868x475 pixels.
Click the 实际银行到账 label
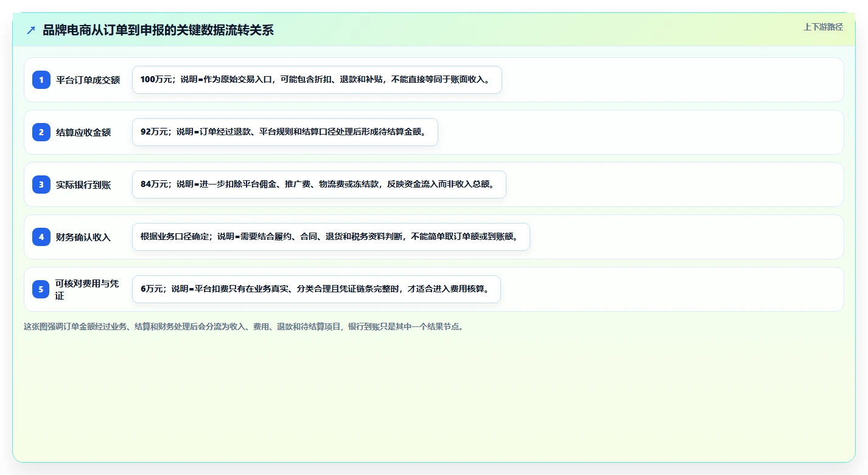point(83,185)
